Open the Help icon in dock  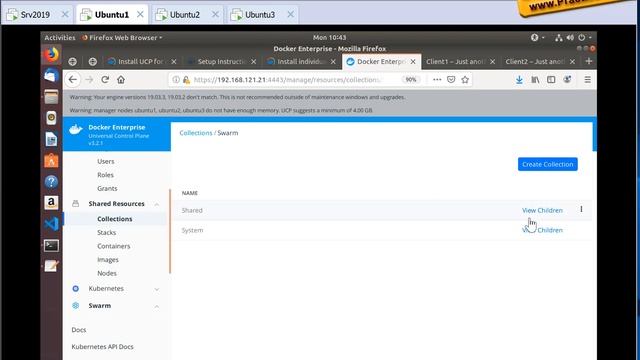51,182
